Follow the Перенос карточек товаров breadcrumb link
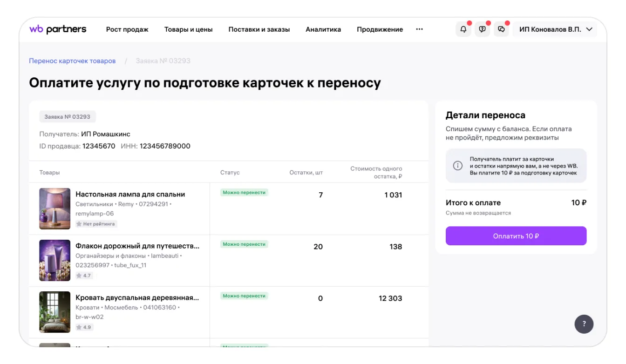 (72, 61)
